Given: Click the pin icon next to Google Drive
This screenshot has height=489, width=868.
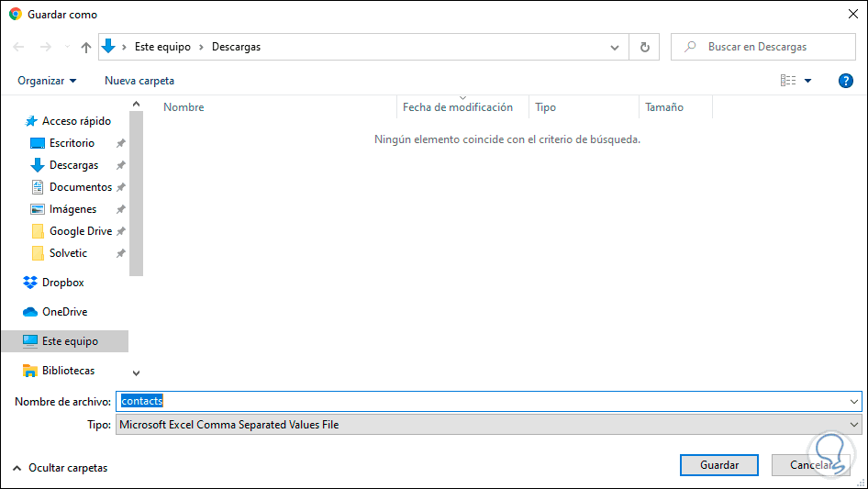Looking at the screenshot, I should coord(121,231).
